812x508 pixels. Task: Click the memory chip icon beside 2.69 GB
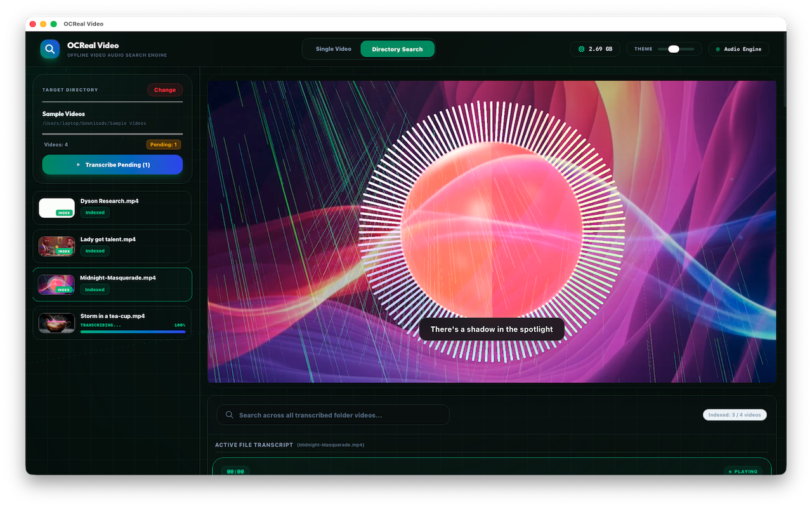tap(581, 49)
